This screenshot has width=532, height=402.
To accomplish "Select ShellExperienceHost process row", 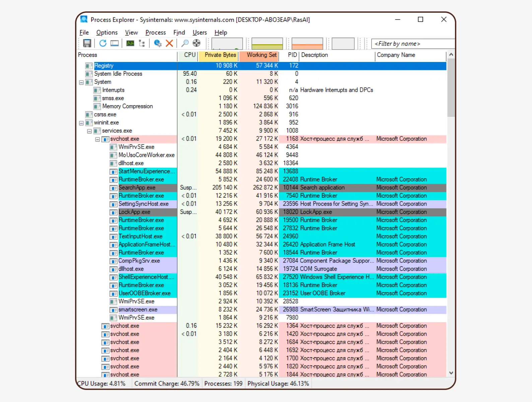I will tap(262, 277).
